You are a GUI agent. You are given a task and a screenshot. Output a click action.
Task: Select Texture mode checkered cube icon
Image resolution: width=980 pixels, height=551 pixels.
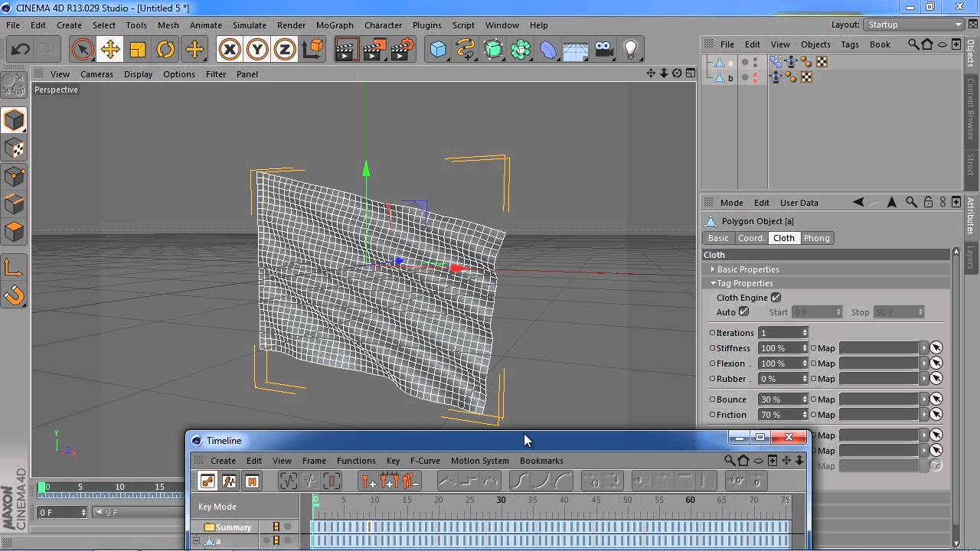[x=15, y=148]
